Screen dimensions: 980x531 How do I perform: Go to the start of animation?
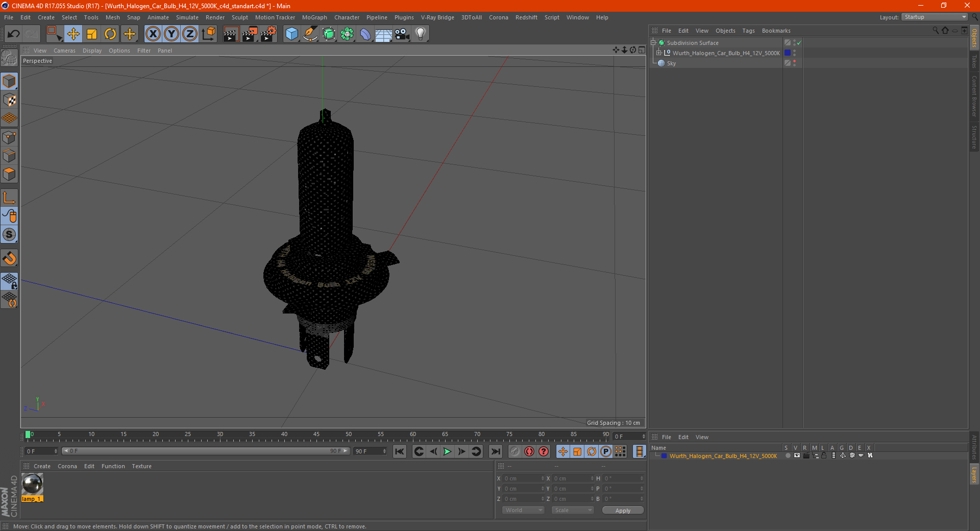400,451
